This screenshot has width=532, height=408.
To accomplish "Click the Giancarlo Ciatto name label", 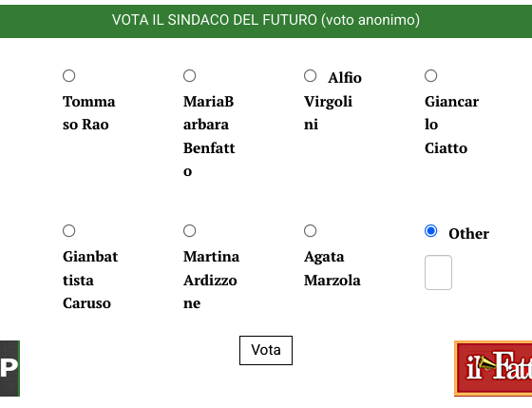I will click(x=451, y=125).
